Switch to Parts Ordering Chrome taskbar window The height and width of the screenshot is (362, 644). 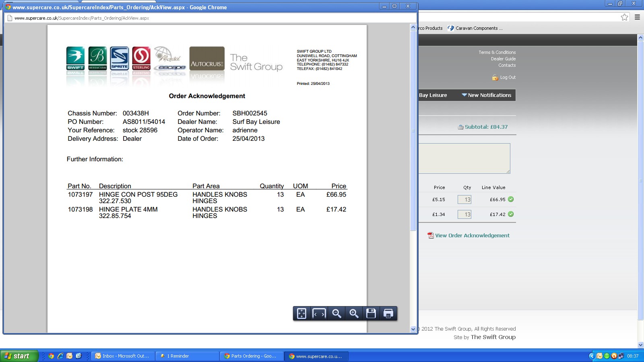pyautogui.click(x=252, y=356)
